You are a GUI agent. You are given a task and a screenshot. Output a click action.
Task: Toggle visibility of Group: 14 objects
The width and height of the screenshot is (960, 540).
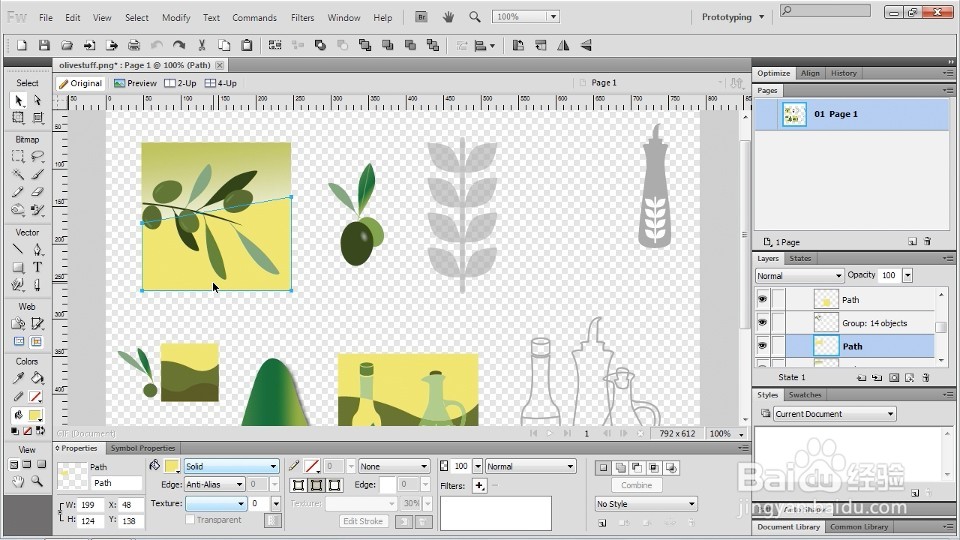click(762, 323)
